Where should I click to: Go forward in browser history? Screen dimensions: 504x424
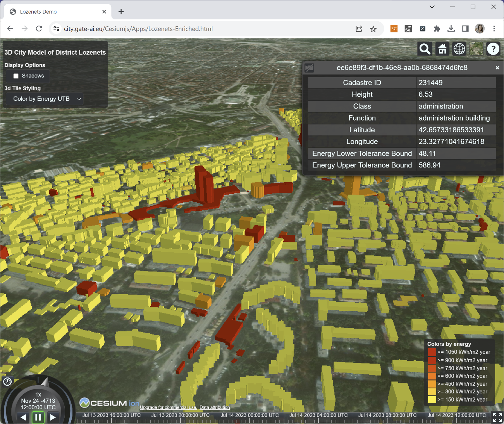(25, 29)
